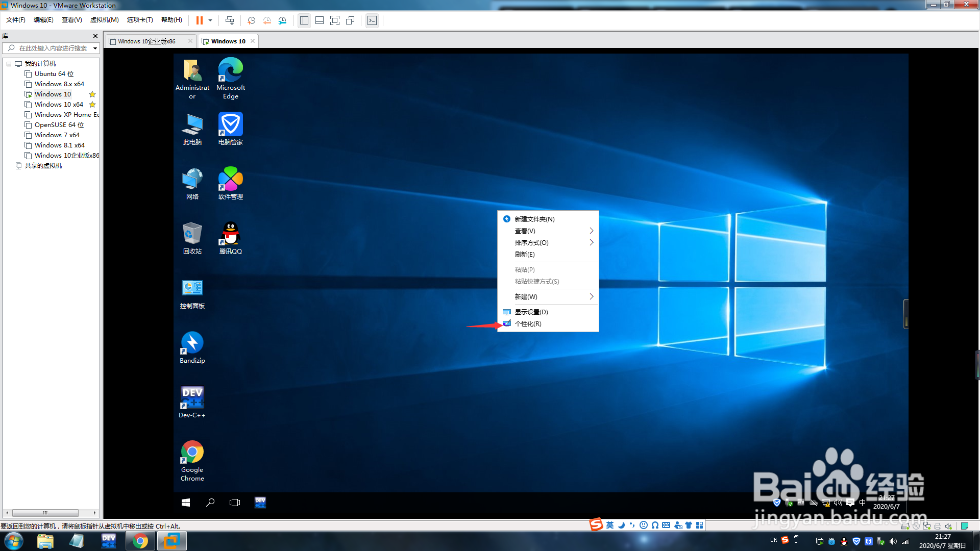Expand the 新建(W) submenu
The height and width of the screenshot is (551, 980).
tap(548, 296)
